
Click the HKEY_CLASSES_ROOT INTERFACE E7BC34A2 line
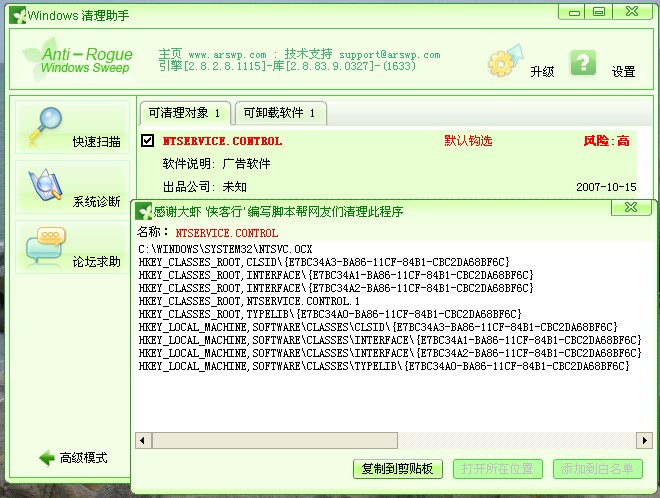[x=336, y=288]
